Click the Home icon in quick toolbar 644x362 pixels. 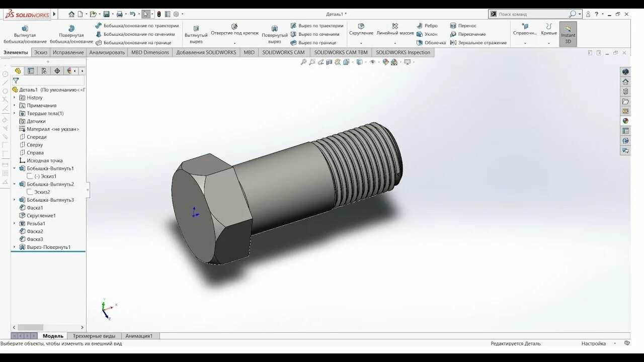[71, 14]
